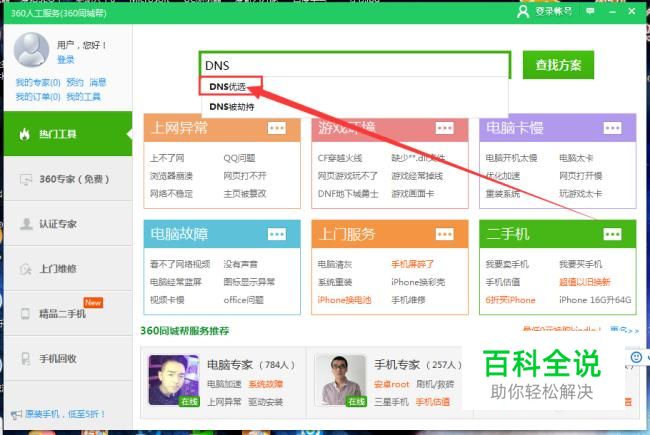This screenshot has height=435, width=650.
Task: Open 我的工具 link
Action: coord(83,97)
